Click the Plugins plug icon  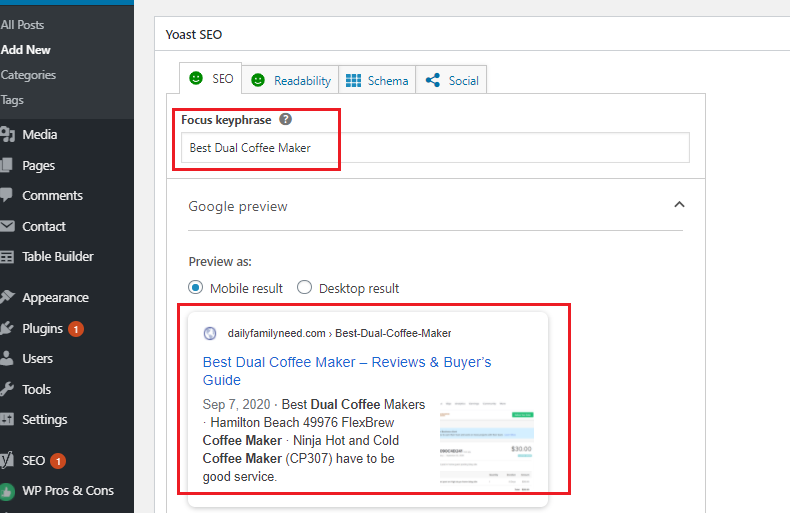click(x=7, y=328)
